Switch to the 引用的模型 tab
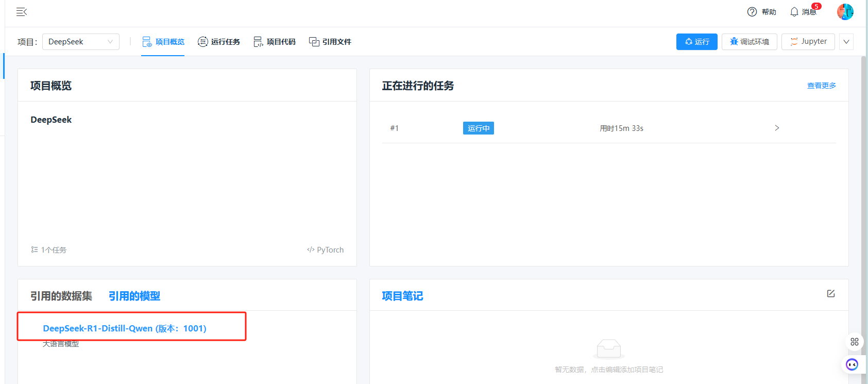Viewport: 868px width, 384px height. (x=134, y=296)
